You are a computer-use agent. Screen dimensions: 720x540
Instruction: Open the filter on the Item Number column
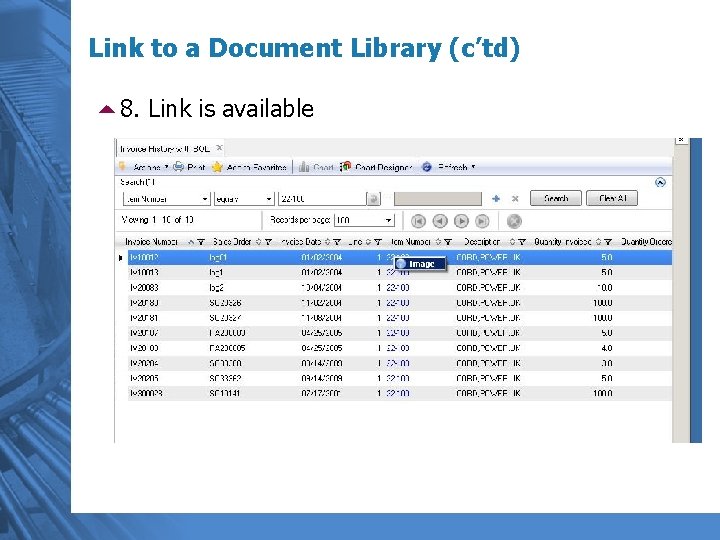[448, 242]
